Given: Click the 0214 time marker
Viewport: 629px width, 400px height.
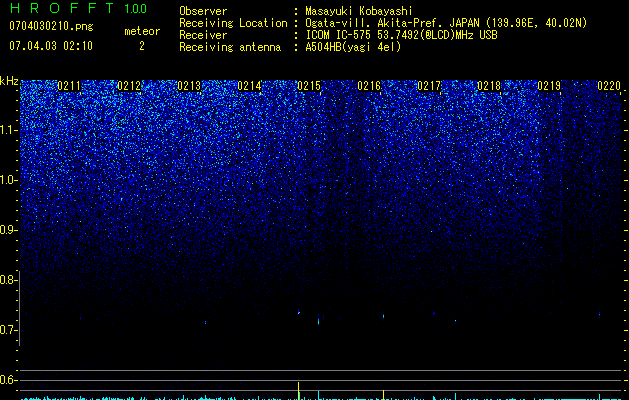Looking at the screenshot, I should pyautogui.click(x=249, y=86).
